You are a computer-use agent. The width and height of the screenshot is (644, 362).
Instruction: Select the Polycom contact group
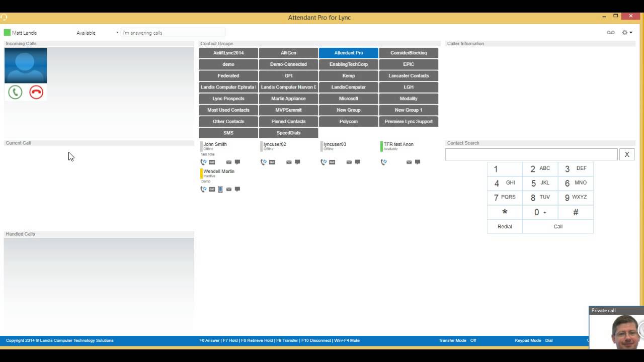pyautogui.click(x=349, y=122)
